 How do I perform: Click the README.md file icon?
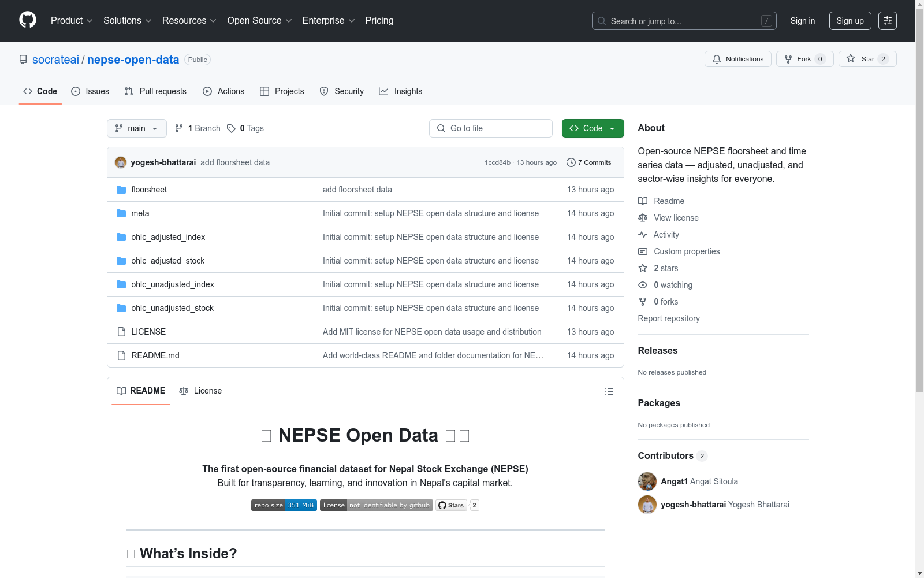point(121,355)
